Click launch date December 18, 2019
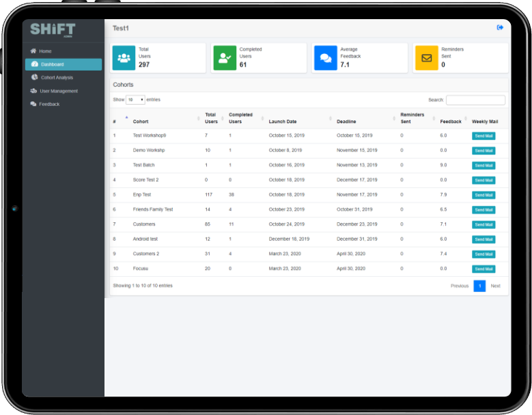The width and height of the screenshot is (532, 415). click(289, 239)
